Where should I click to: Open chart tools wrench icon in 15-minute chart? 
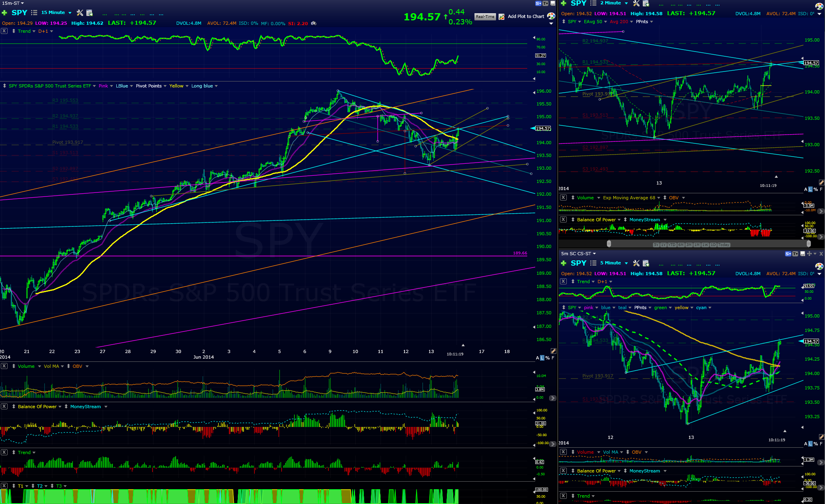click(80, 13)
